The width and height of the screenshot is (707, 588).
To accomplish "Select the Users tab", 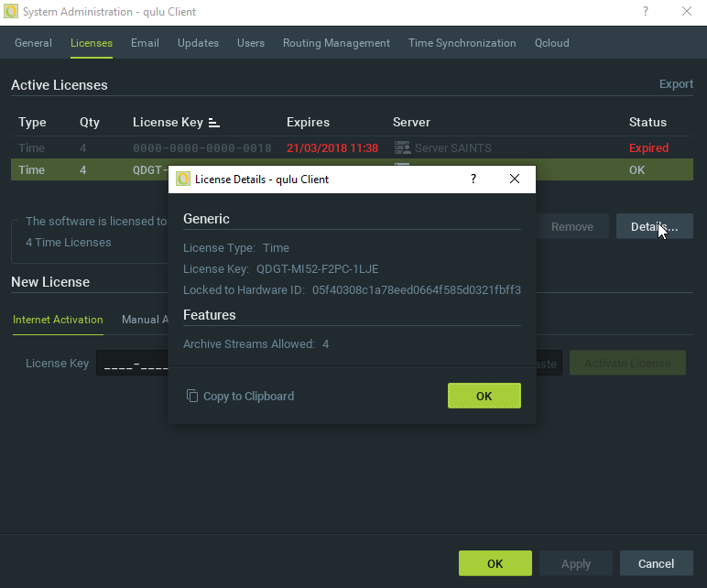I will pyautogui.click(x=251, y=43).
